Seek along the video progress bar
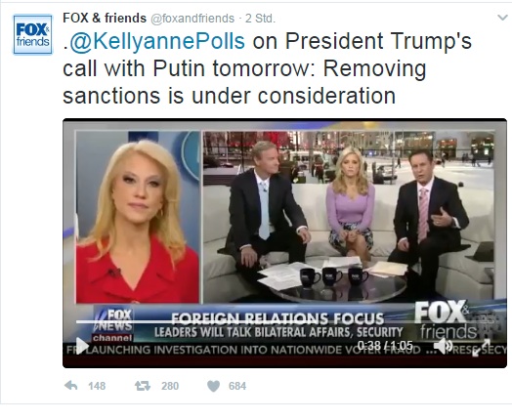The height and width of the screenshot is (420, 512). click(286, 321)
